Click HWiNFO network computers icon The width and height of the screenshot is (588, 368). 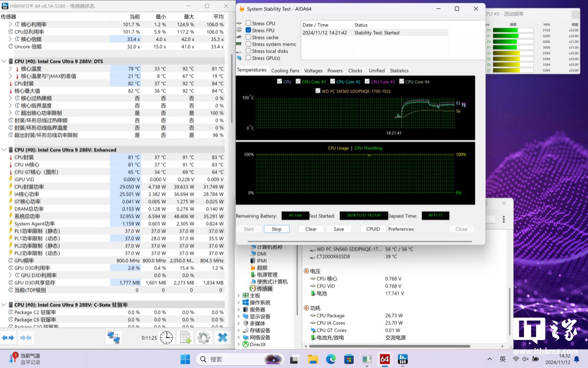pos(114,337)
